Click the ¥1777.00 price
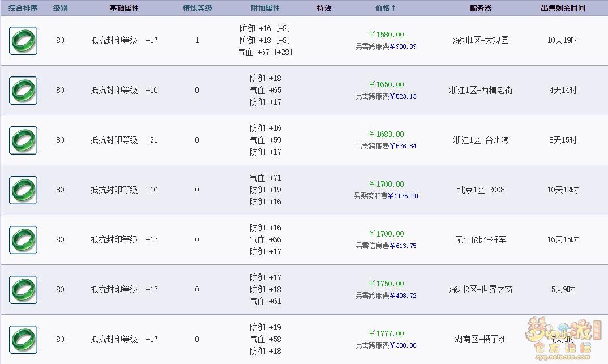Image resolution: width=608 pixels, height=364 pixels. point(387,334)
